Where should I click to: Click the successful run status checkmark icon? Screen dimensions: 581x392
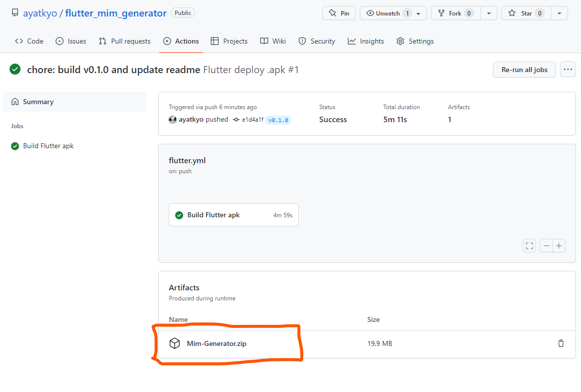(15, 70)
